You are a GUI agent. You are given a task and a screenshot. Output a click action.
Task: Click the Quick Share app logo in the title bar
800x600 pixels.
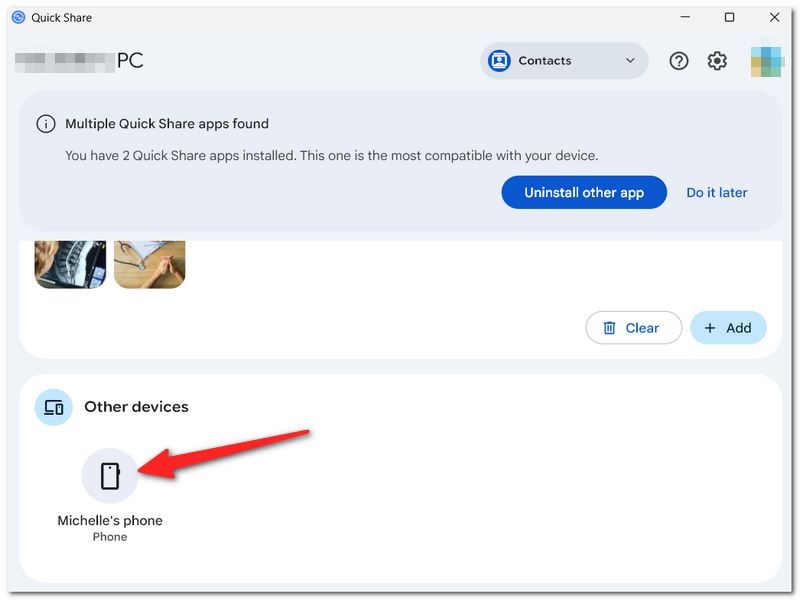coord(18,17)
